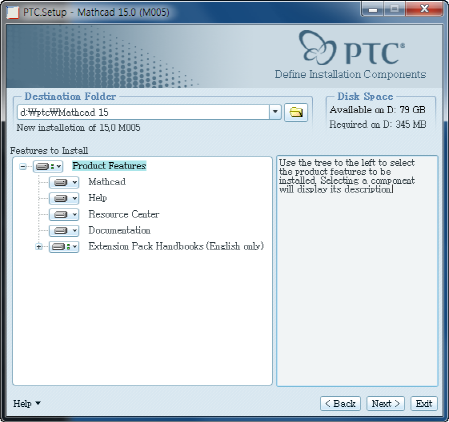The width and height of the screenshot is (449, 422).
Task: Select the Product Features tree label
Action: pos(109,166)
